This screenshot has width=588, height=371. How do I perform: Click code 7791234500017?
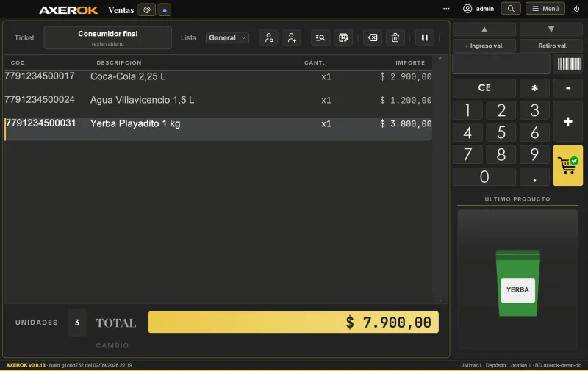[40, 76]
